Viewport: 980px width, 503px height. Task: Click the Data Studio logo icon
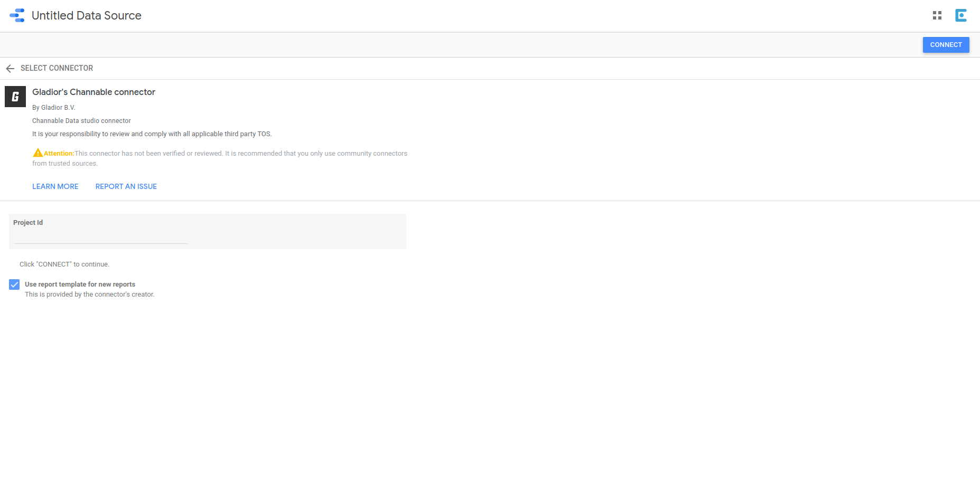tap(17, 15)
